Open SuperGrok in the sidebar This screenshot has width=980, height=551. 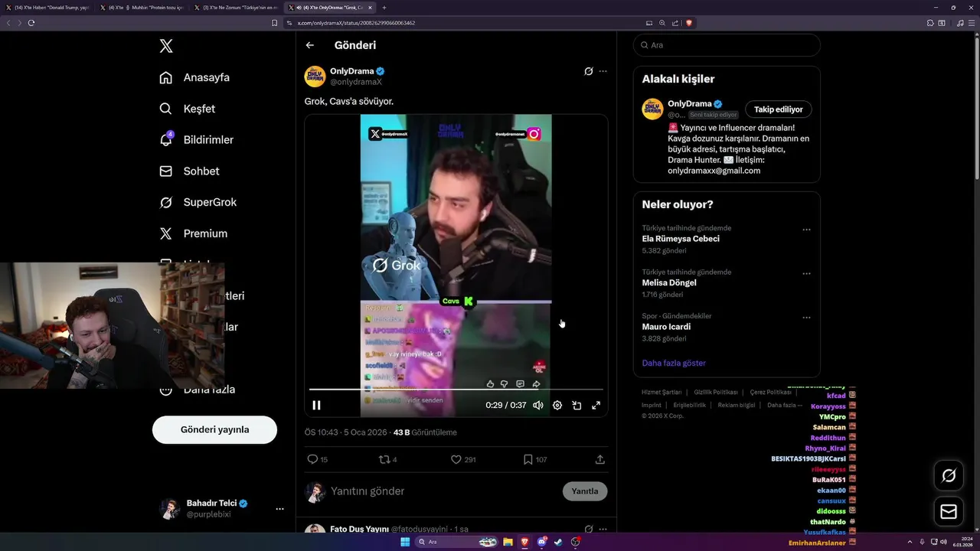tap(198, 202)
